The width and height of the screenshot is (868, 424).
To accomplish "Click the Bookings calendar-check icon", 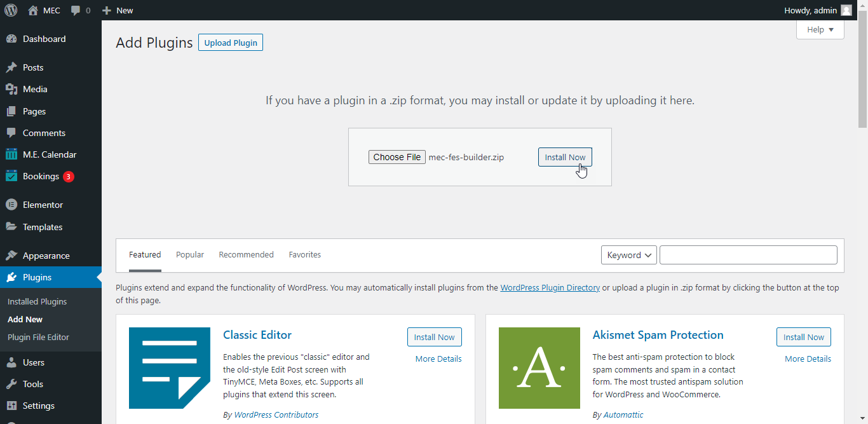I will [x=11, y=176].
